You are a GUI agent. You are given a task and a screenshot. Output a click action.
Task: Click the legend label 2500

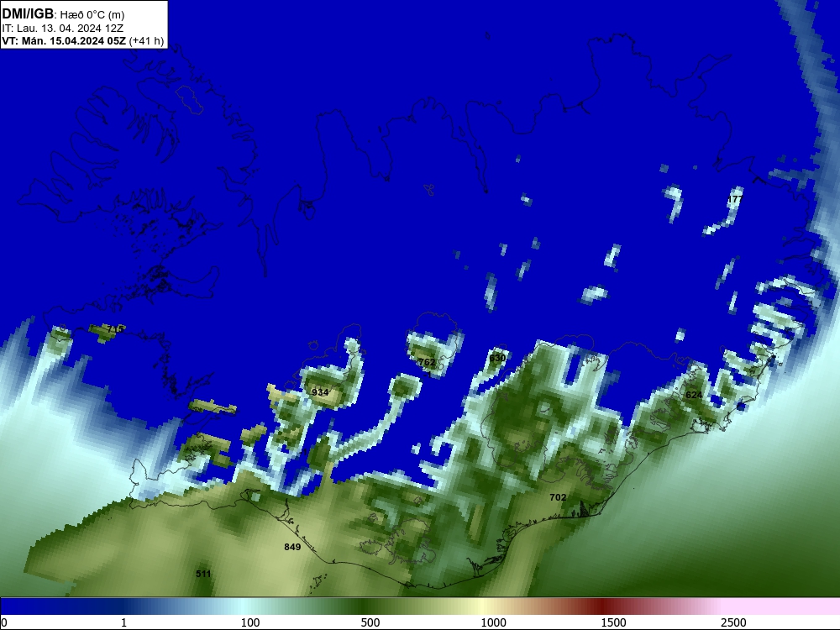[733, 622]
